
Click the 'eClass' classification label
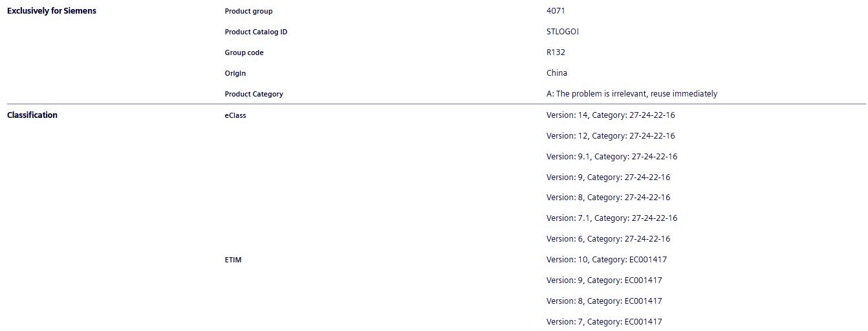[235, 115]
